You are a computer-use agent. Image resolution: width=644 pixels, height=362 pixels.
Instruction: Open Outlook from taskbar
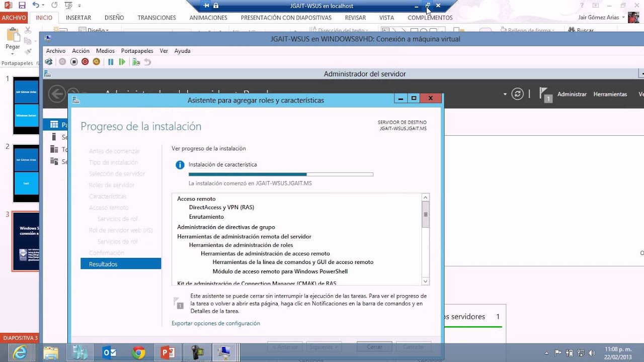click(x=109, y=353)
